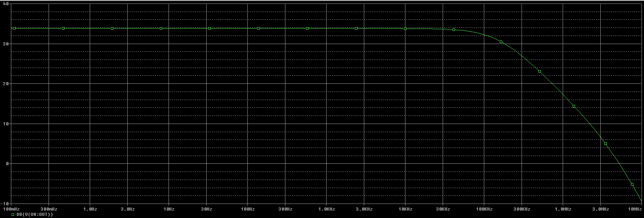
Task: Select the trace marker at roughly 14 dB
Action: tap(574, 106)
